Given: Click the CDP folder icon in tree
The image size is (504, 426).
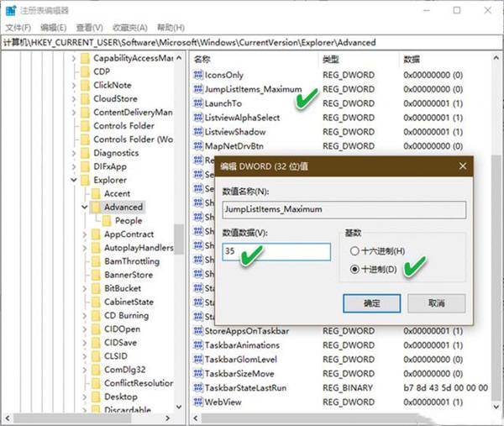Looking at the screenshot, I should (85, 71).
